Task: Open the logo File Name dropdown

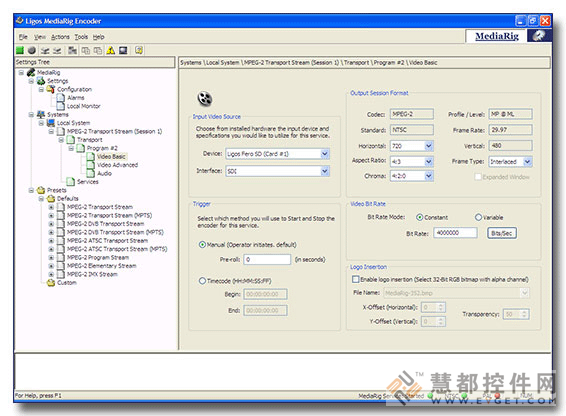Action: click(524, 293)
